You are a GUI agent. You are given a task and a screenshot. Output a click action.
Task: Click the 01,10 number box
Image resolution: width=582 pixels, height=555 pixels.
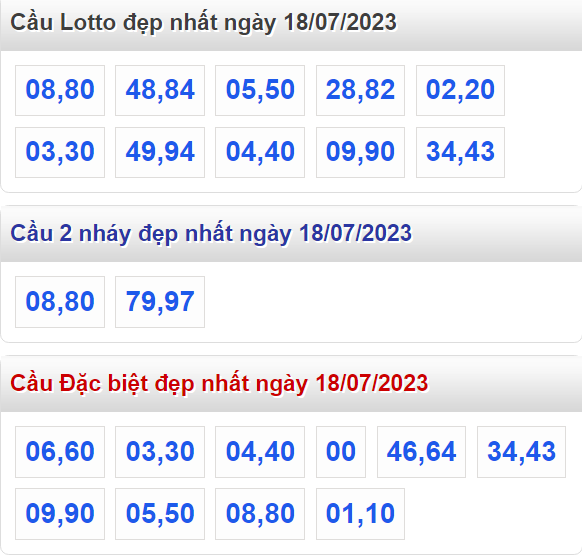tap(360, 514)
